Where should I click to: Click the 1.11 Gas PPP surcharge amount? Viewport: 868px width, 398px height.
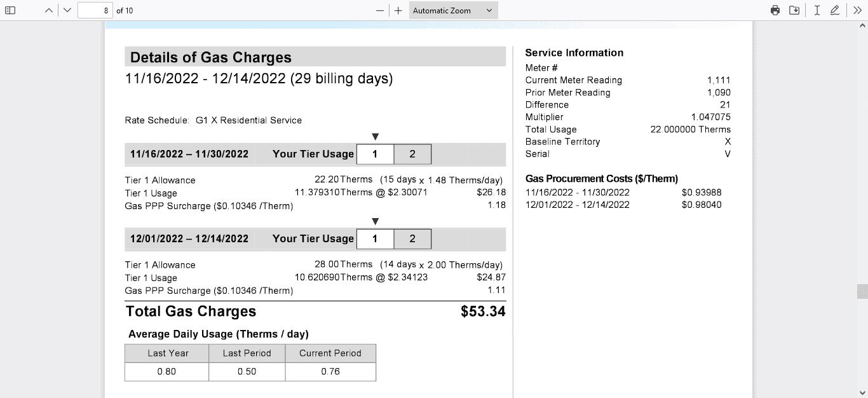[497, 290]
